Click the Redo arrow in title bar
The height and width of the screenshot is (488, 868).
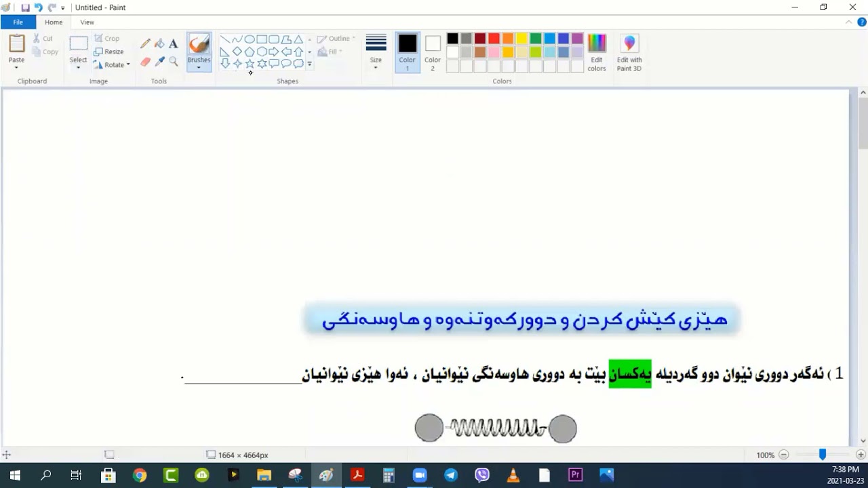point(52,7)
